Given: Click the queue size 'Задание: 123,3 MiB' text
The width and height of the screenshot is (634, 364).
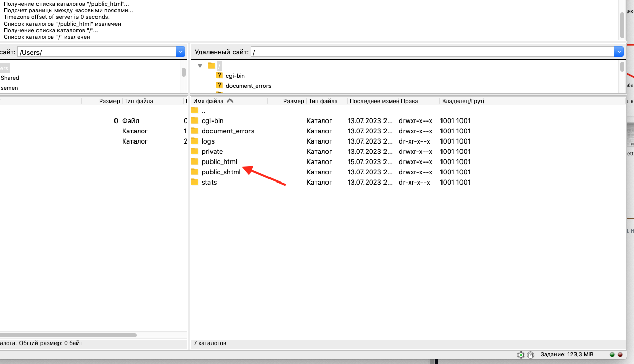Looking at the screenshot, I should [567, 354].
